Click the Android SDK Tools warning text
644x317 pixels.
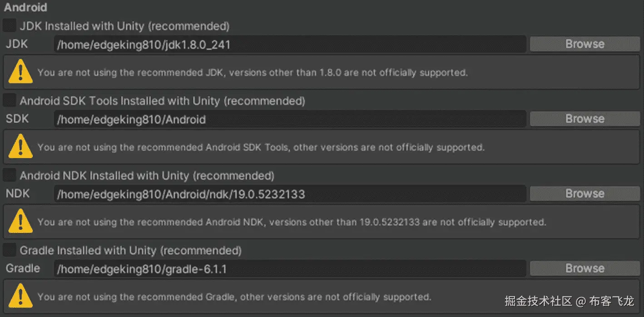click(x=261, y=148)
